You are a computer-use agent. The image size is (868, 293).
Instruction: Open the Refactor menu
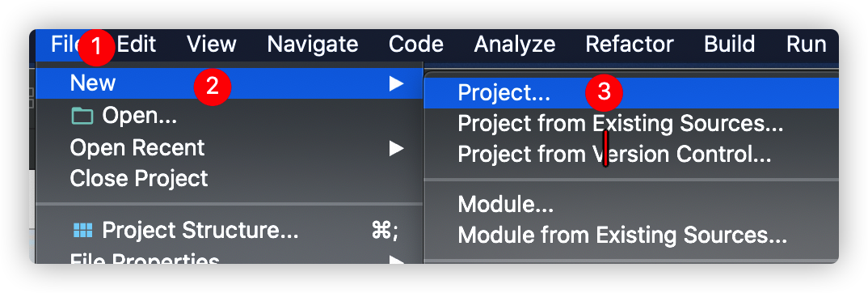[630, 45]
